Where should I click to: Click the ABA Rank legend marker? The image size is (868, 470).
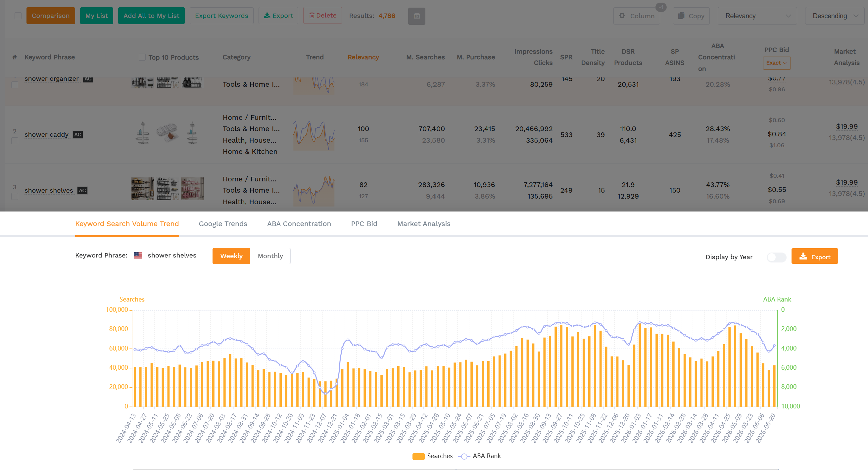[x=464, y=456]
